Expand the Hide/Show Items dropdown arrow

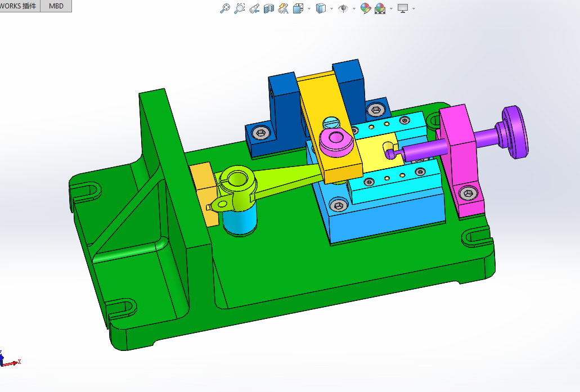[x=354, y=8]
